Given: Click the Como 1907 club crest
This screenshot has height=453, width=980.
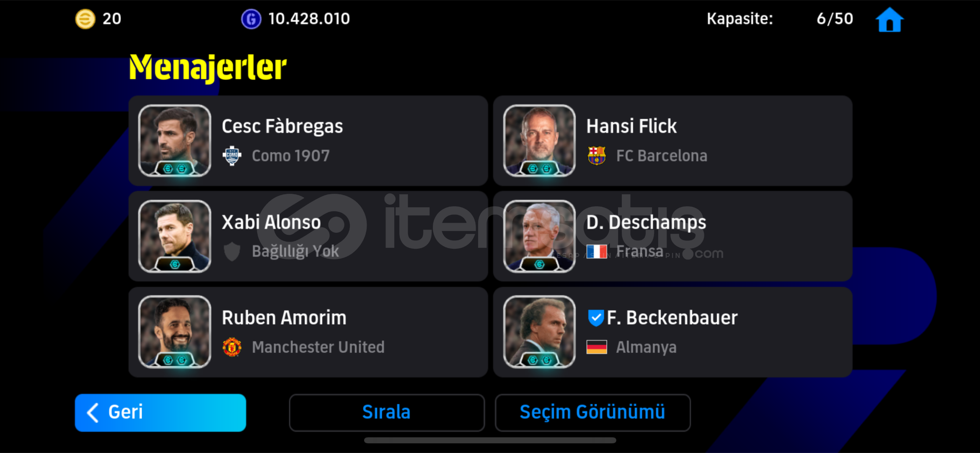Looking at the screenshot, I should [232, 156].
